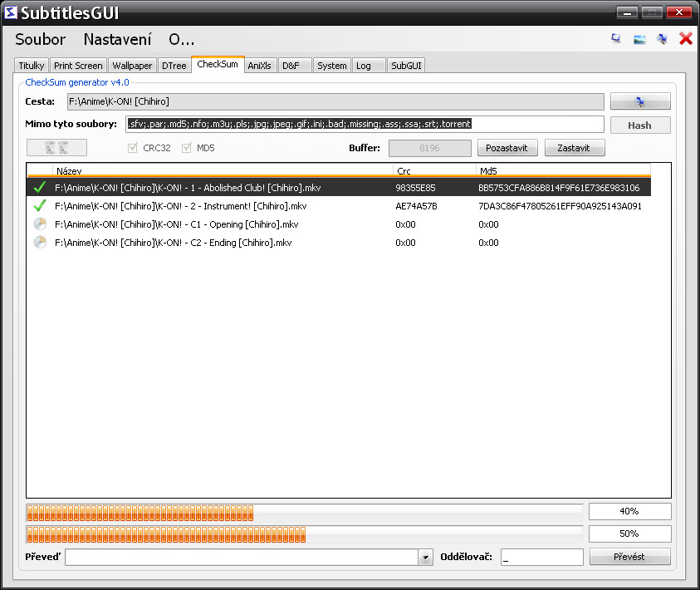Click the Buffer value field 8196
Screen dimensions: 700x590
point(430,148)
